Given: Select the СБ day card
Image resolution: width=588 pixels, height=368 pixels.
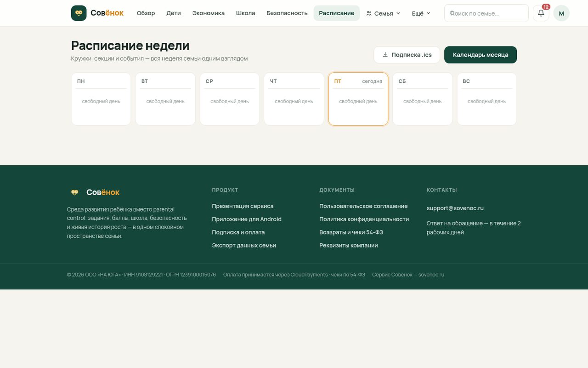Looking at the screenshot, I should tap(423, 99).
